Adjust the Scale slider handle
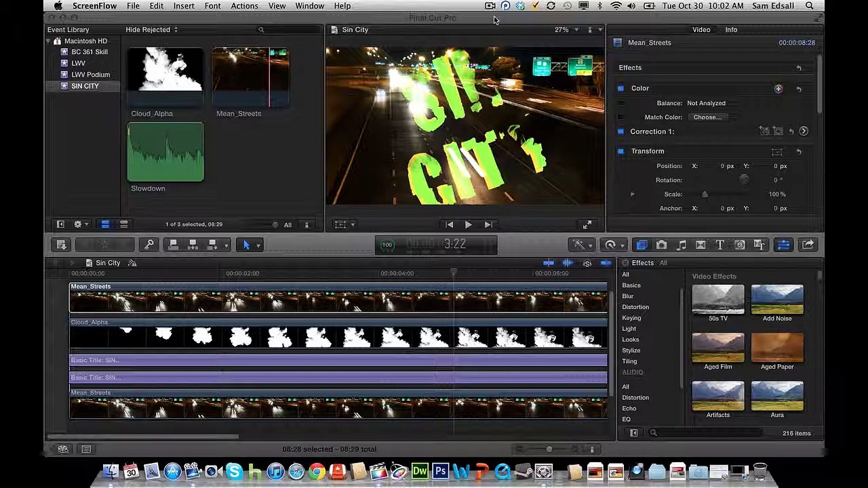 705,195
